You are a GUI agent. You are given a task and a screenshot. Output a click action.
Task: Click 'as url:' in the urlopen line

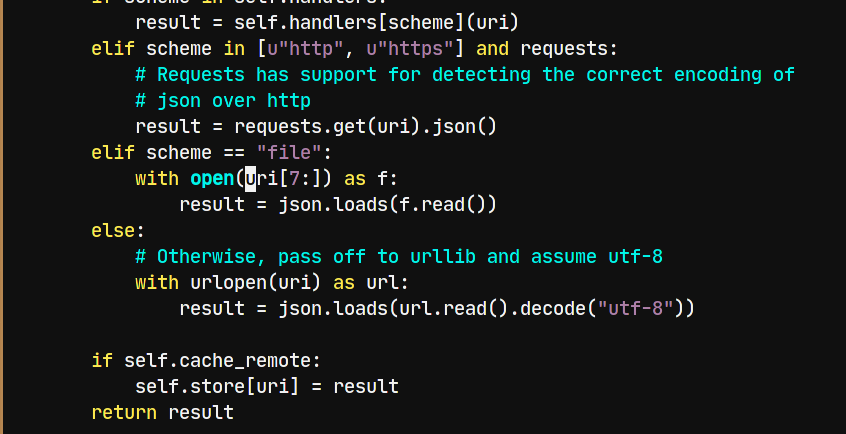click(x=371, y=283)
